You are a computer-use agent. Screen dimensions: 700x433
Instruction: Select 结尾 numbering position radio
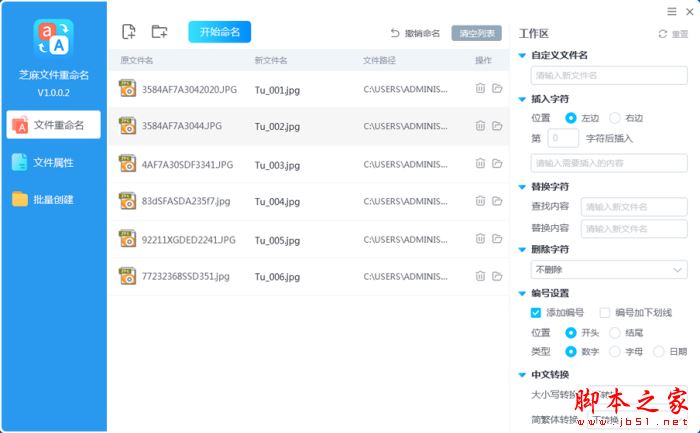pyautogui.click(x=615, y=333)
